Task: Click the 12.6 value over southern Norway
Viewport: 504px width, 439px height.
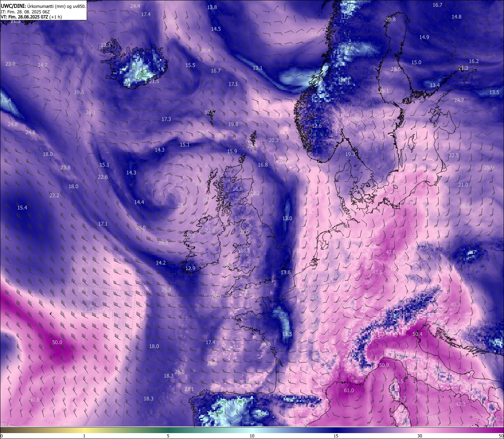Action: point(317,126)
